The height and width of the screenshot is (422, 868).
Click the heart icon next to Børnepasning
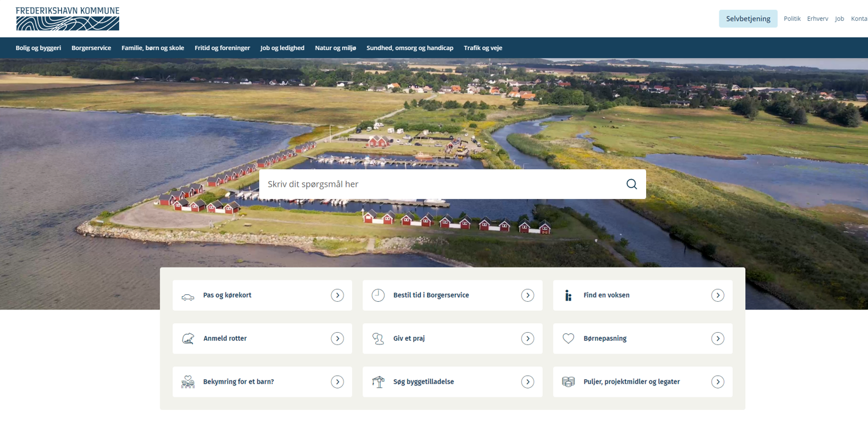tap(568, 338)
